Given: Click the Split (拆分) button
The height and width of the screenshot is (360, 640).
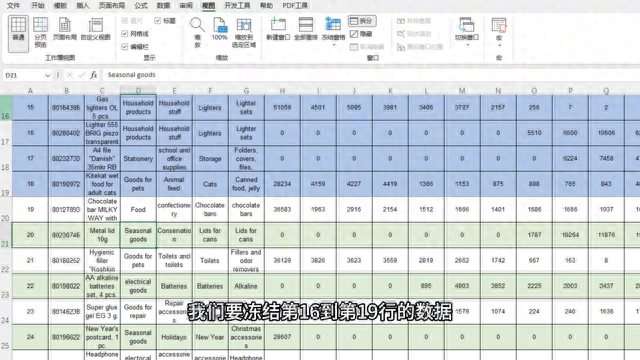Looking at the screenshot, I should point(362,21).
